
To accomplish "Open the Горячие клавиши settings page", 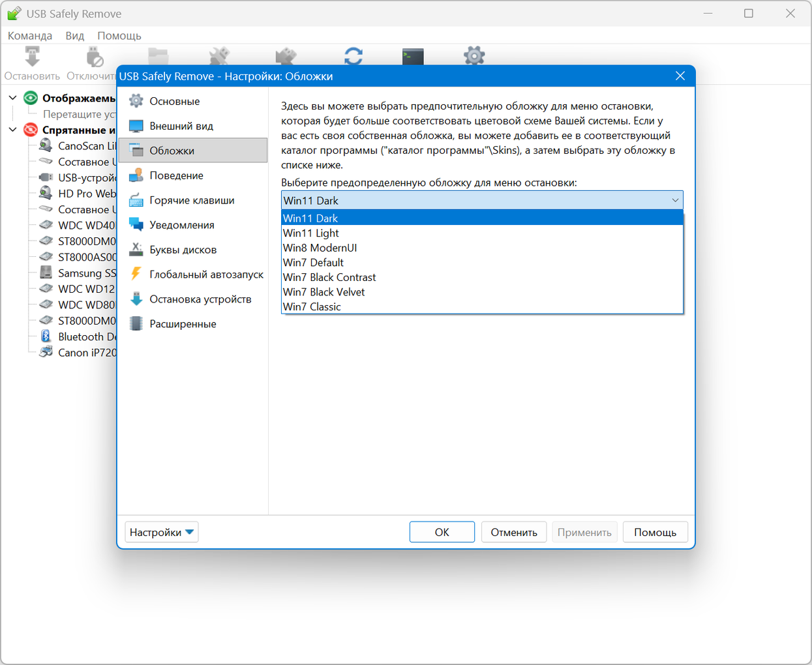I will coord(193,200).
